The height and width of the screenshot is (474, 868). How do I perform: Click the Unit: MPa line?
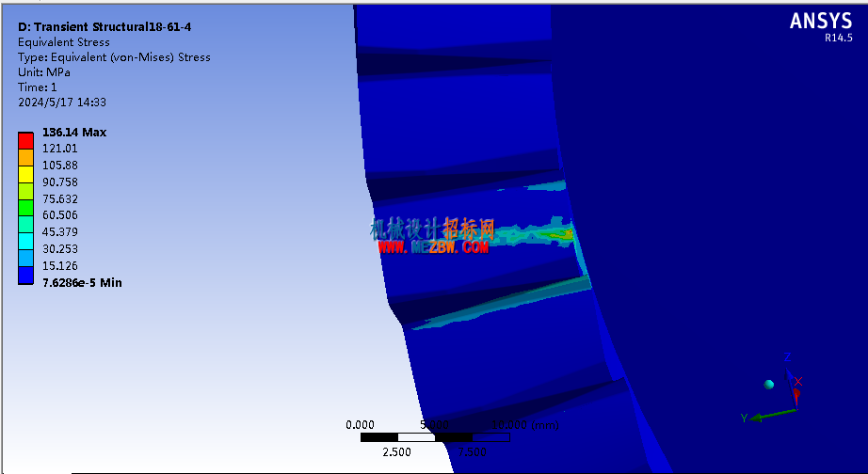[x=43, y=71]
